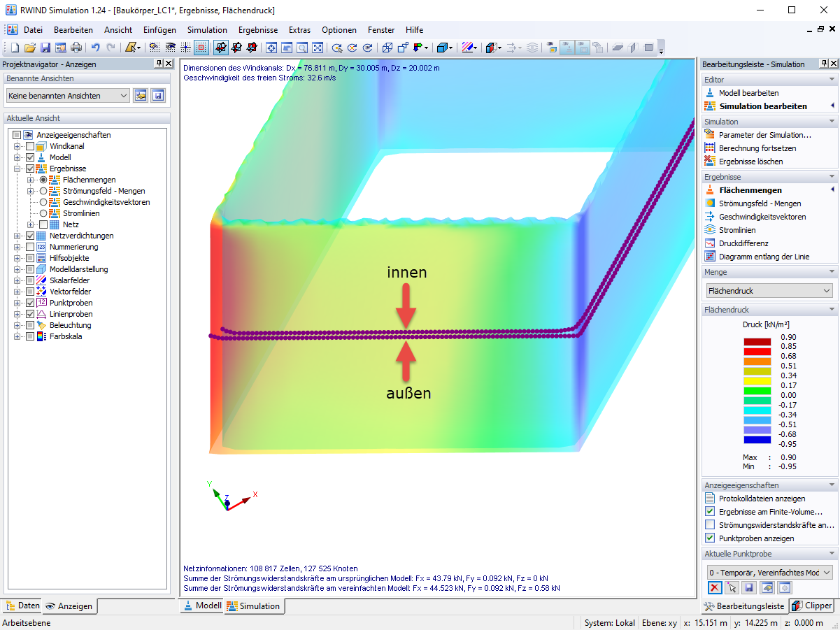Open the Flächendruck quantity dropdown

769,290
